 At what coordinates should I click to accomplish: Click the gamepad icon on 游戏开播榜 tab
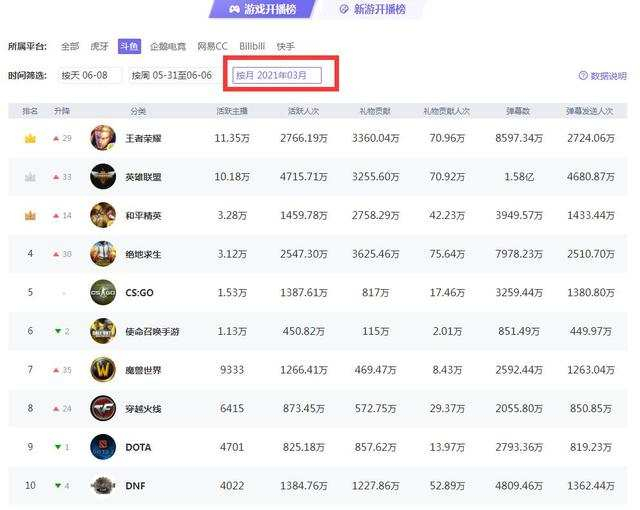pyautogui.click(x=234, y=9)
